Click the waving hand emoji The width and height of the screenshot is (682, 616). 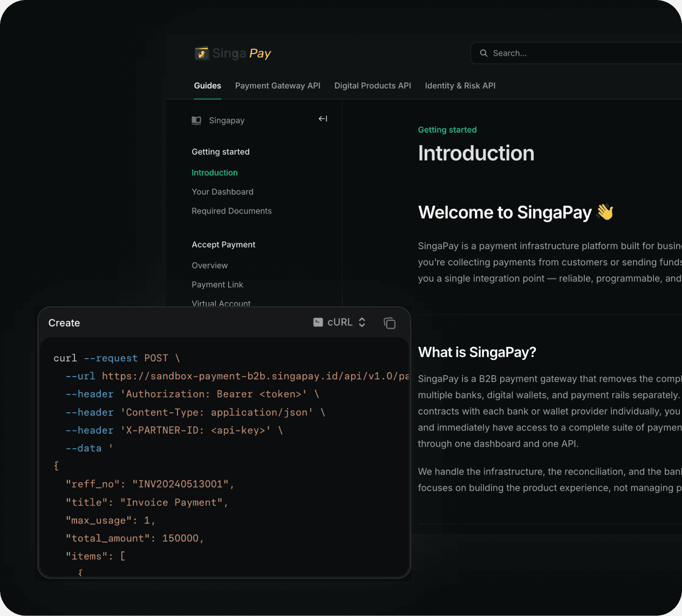point(605,211)
